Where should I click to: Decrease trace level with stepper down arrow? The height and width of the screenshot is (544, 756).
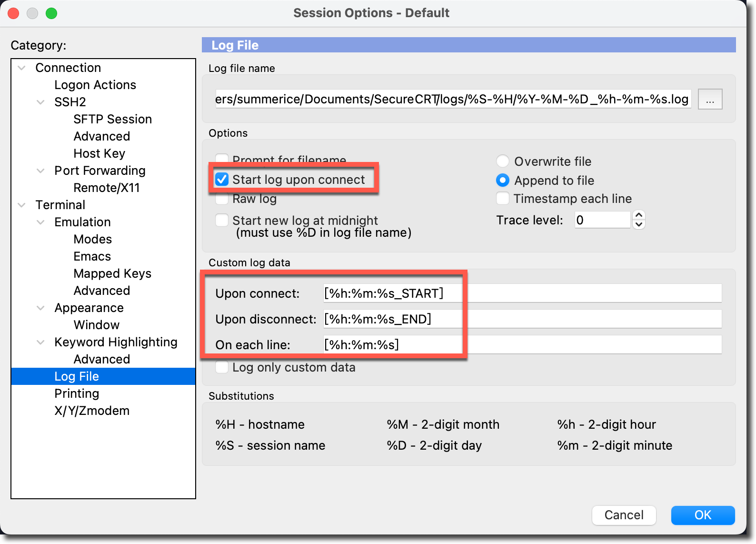tap(639, 224)
